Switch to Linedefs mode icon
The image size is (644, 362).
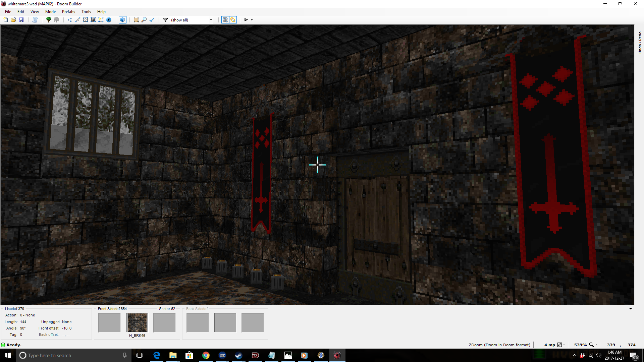pyautogui.click(x=77, y=20)
